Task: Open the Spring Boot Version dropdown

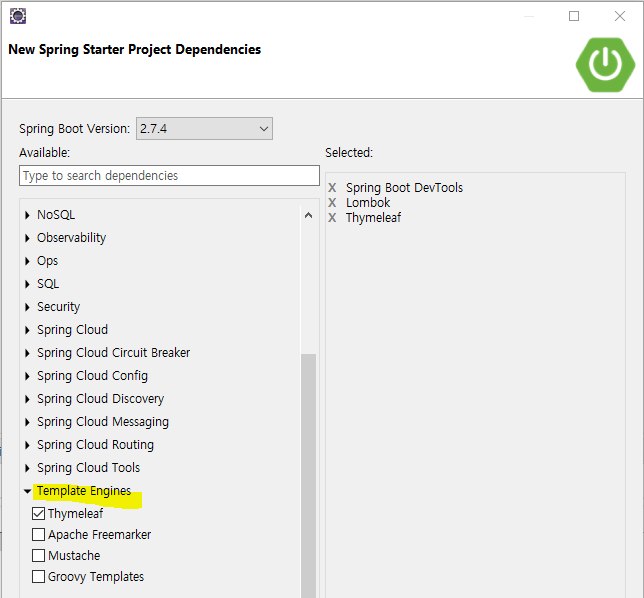Action: (x=204, y=129)
